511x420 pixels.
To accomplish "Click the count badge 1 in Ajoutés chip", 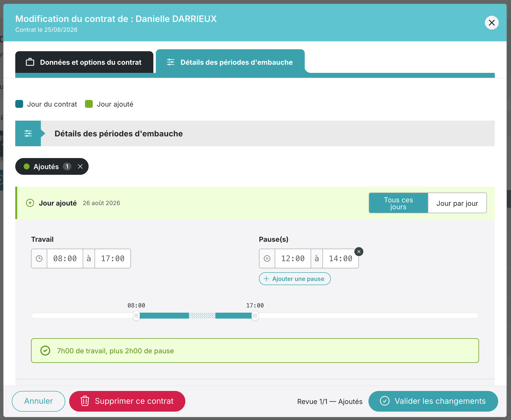I will 67,166.
